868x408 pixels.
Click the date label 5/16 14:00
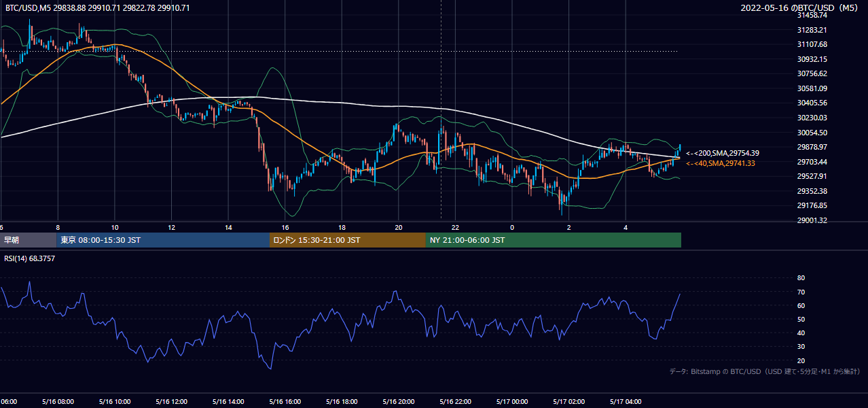point(228,401)
